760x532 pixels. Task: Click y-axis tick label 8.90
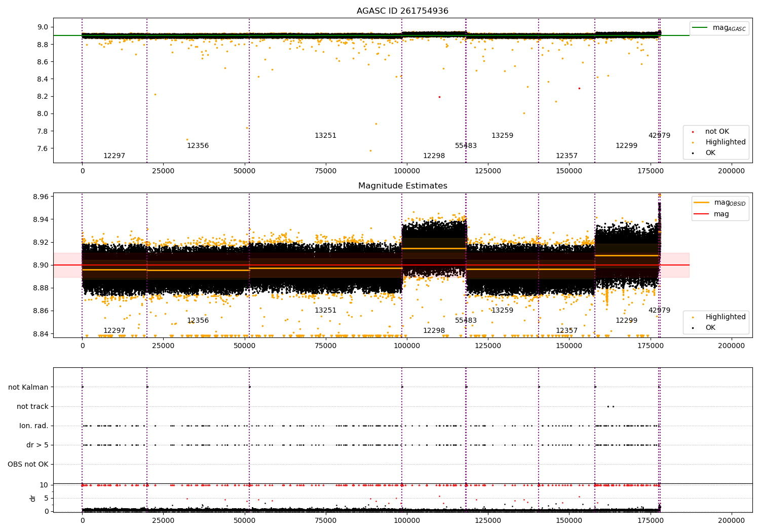41,265
